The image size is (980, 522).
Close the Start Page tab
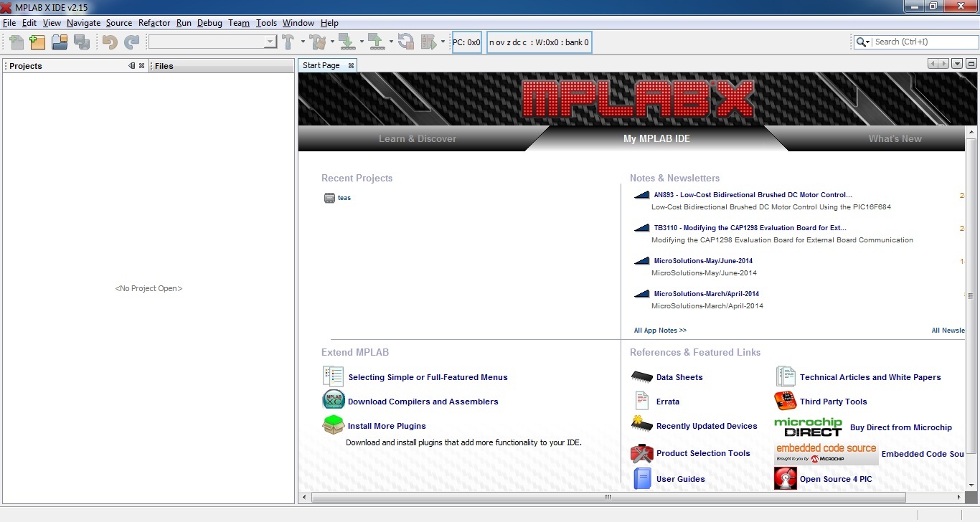351,65
